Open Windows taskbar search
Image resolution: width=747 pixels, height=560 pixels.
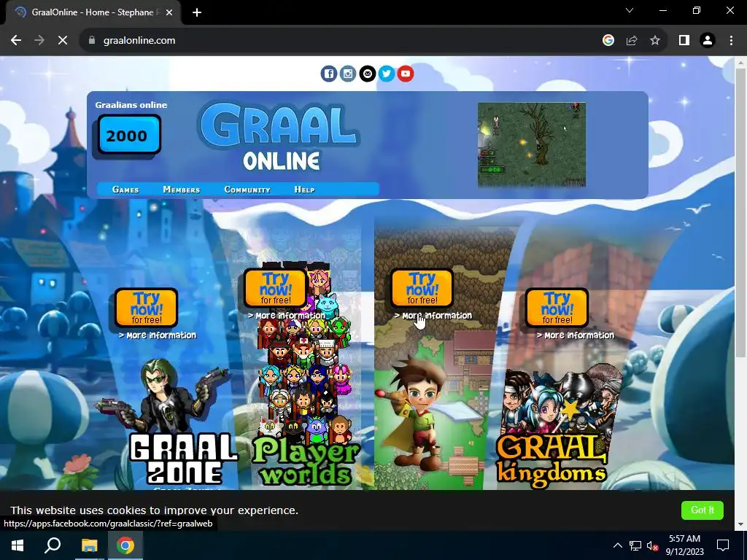(x=53, y=545)
